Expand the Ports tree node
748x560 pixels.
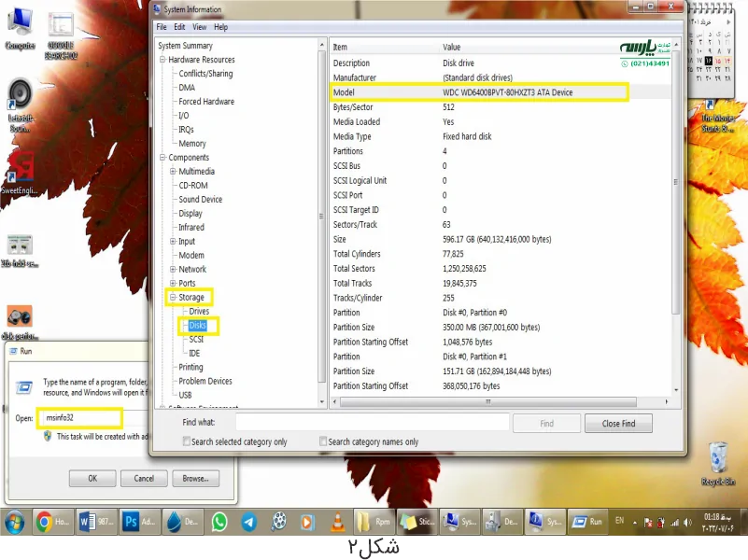coord(173,283)
